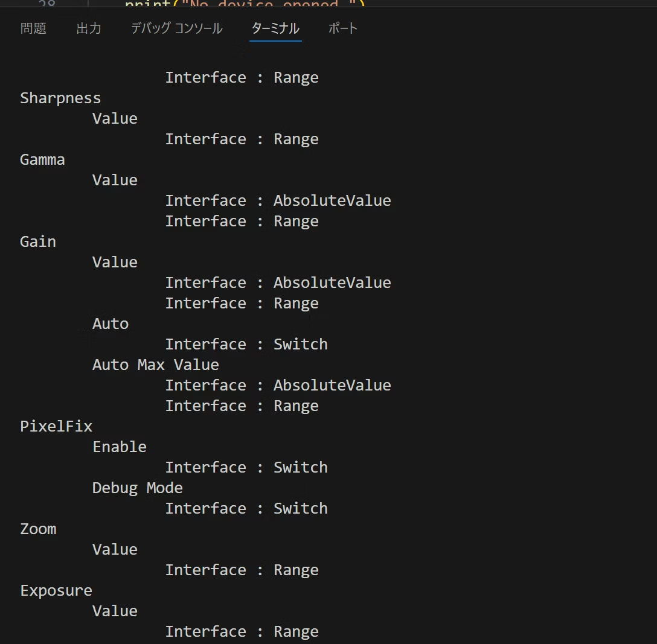Click the Gamma heading in terminal output
Viewport: 657px width, 644px height.
42,159
